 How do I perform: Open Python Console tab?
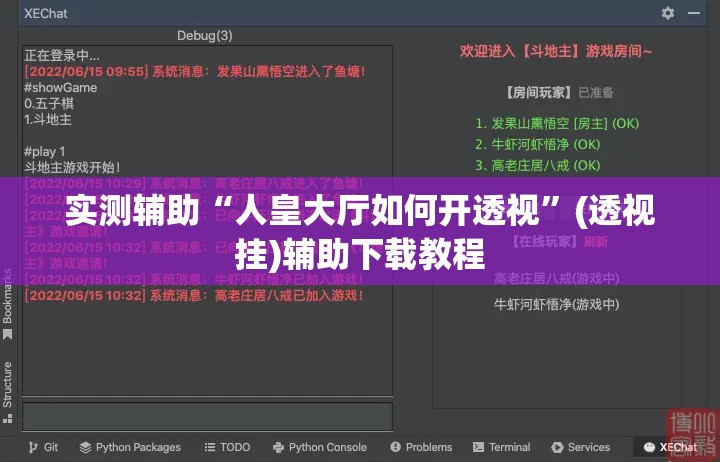point(320,447)
